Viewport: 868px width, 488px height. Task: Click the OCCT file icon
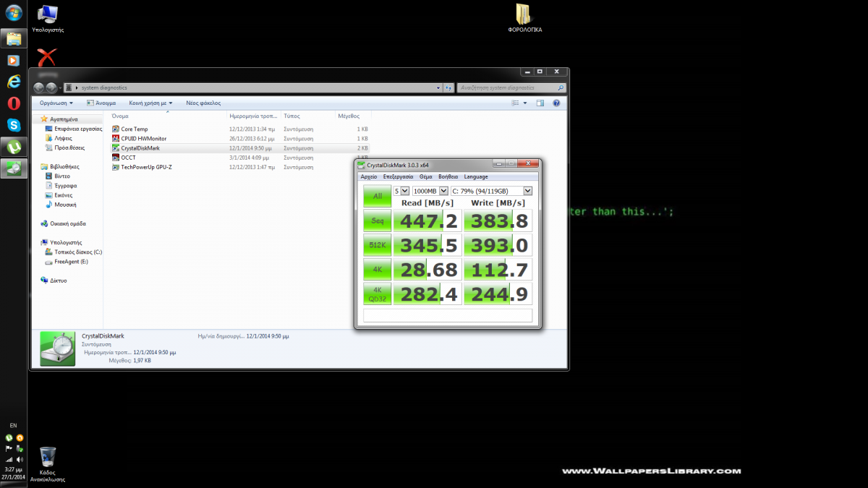(x=116, y=157)
